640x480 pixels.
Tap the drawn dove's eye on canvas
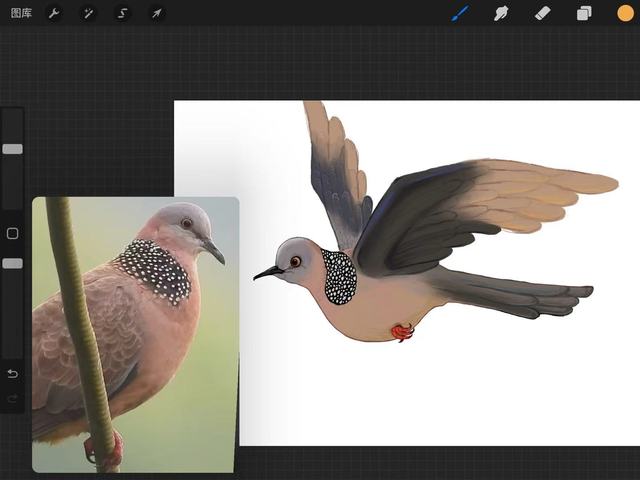coord(295,261)
